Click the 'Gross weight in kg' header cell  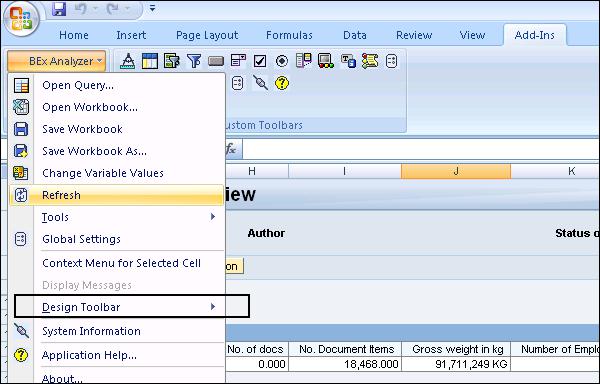pyautogui.click(x=456, y=349)
